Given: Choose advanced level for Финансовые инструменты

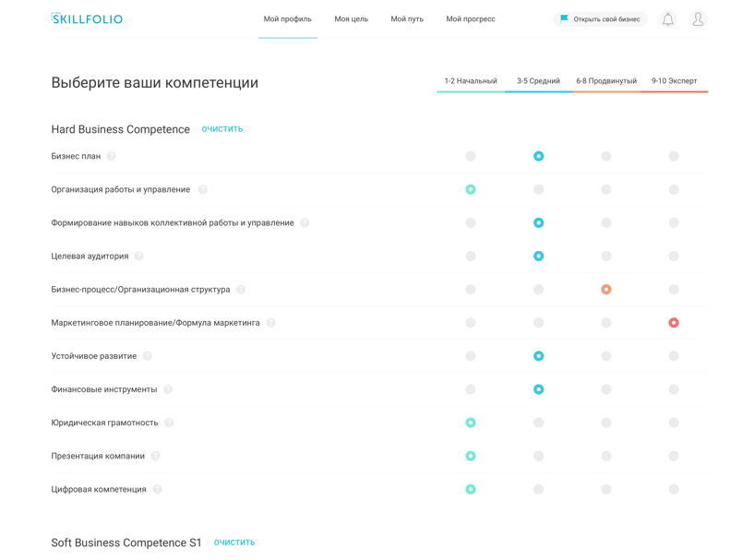Looking at the screenshot, I should (x=606, y=389).
